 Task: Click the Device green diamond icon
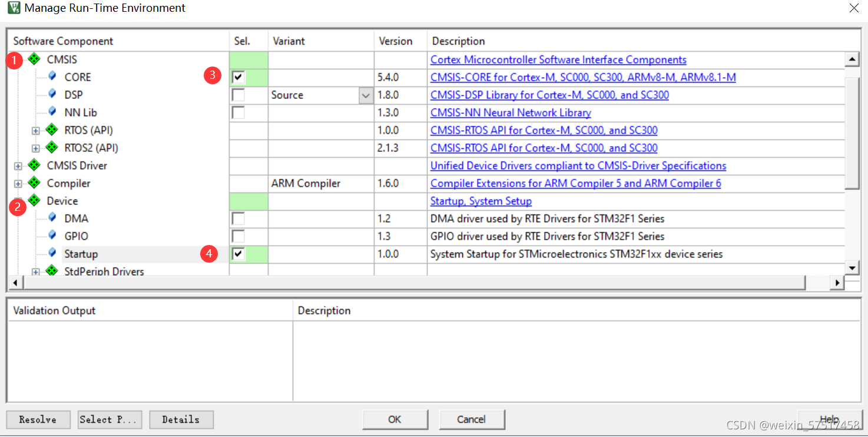tap(34, 200)
